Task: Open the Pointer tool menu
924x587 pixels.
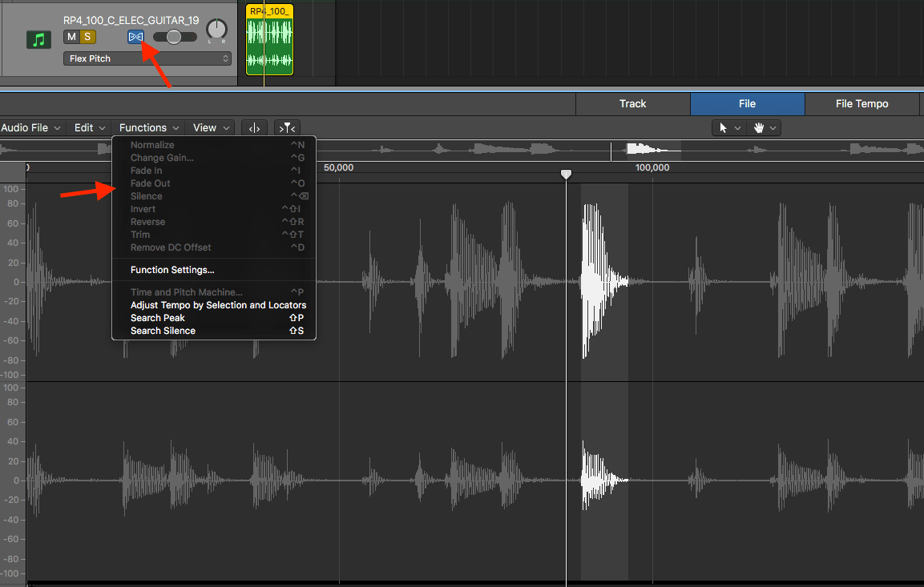Action: point(729,128)
